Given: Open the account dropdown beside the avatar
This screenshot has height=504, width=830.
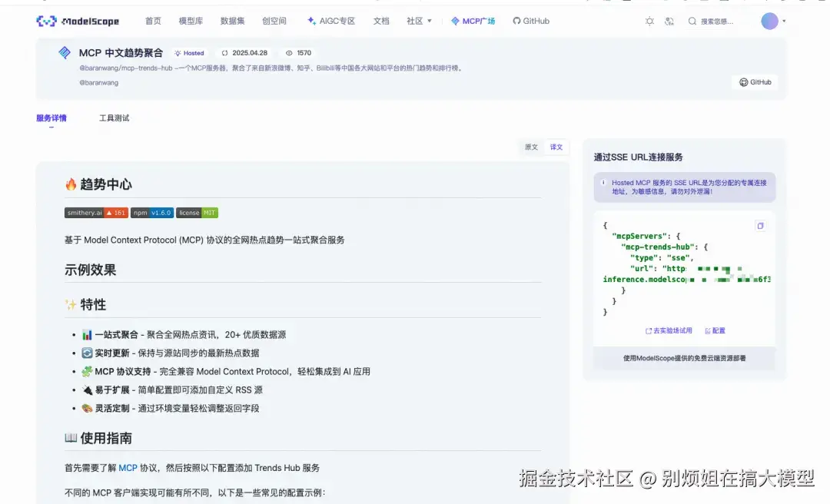Looking at the screenshot, I should pos(785,21).
